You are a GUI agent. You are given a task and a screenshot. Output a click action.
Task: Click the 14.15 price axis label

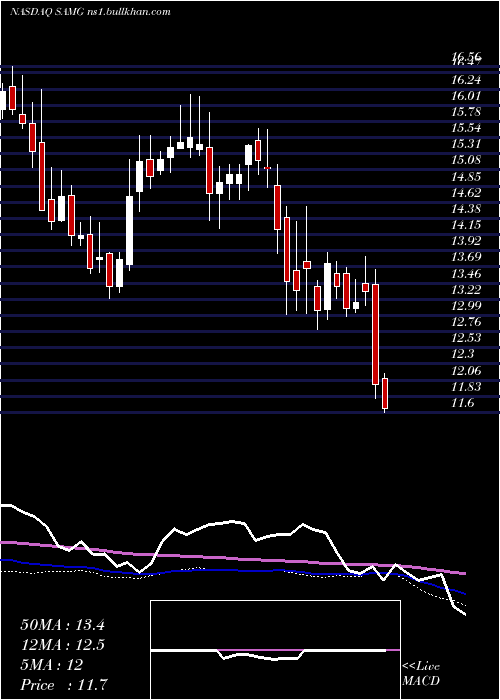point(467,225)
